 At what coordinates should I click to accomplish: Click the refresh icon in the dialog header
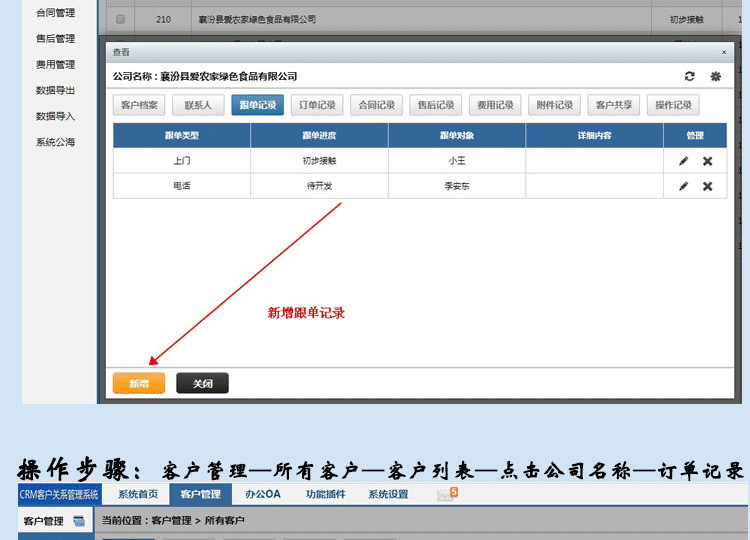pos(689,76)
